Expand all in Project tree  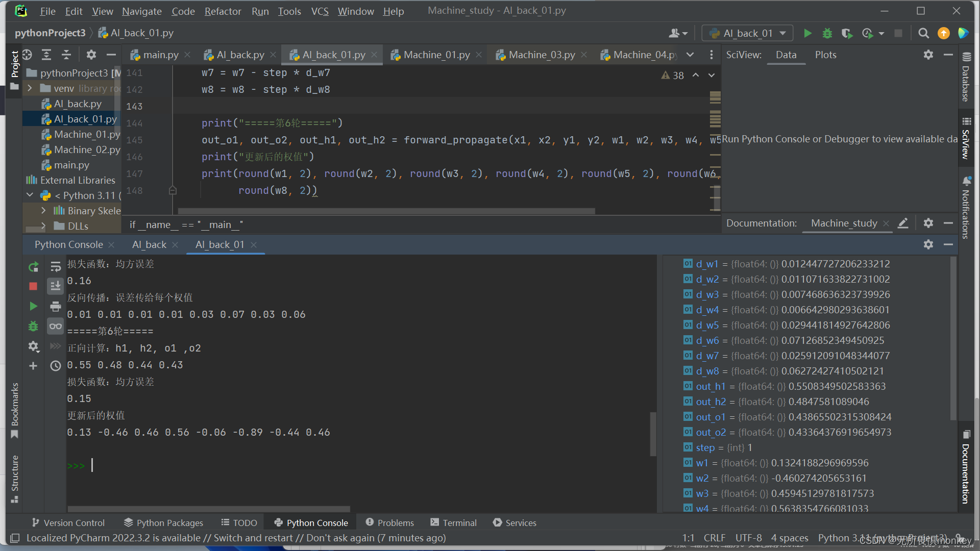tap(46, 55)
